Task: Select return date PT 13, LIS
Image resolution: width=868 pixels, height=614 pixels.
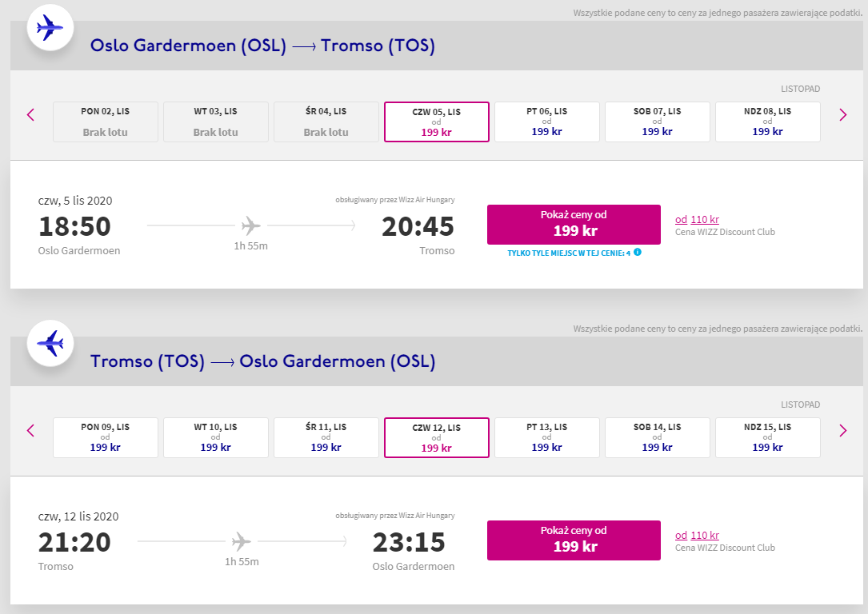Action: [547, 437]
